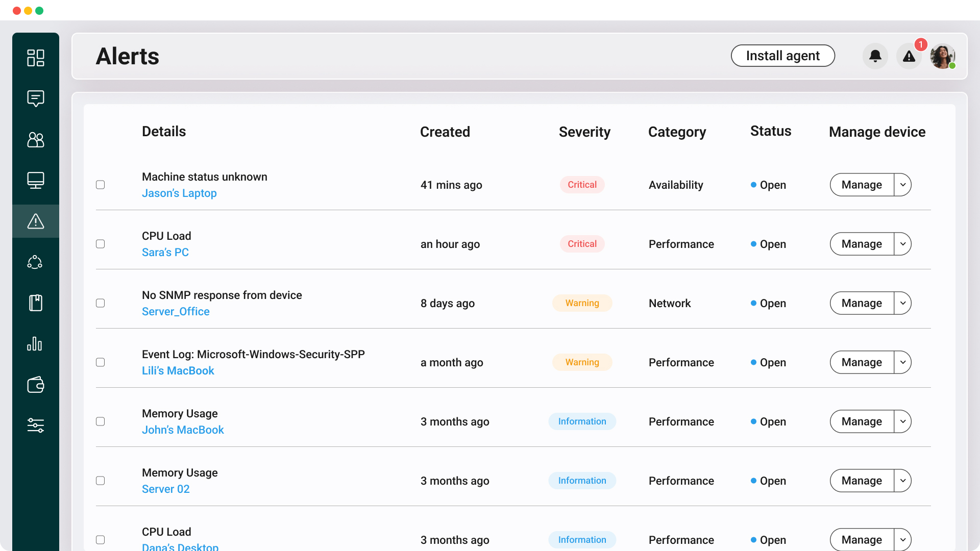Screen dimensions: 980x551
Task: Expand Manage options for John's MacBook alert
Action: 902,421
